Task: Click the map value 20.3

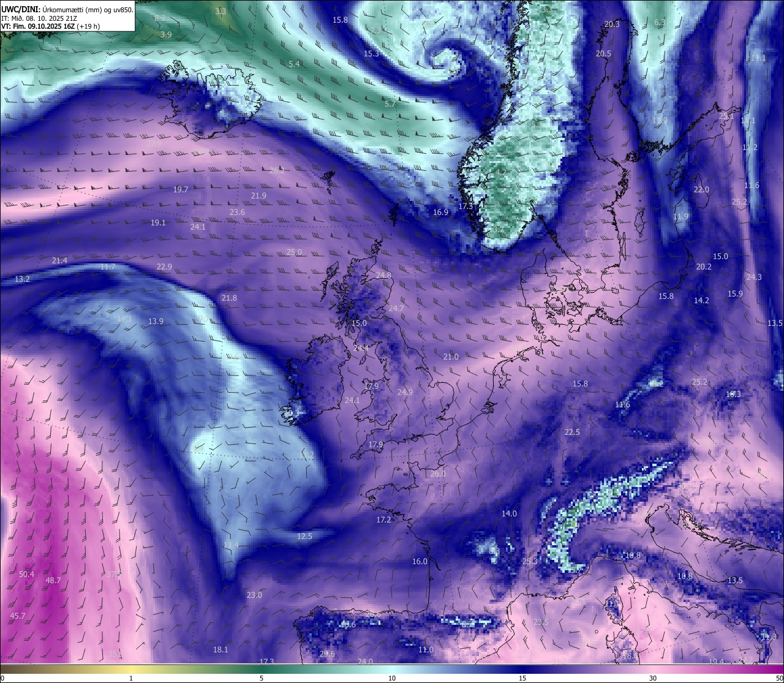Action: (612, 25)
